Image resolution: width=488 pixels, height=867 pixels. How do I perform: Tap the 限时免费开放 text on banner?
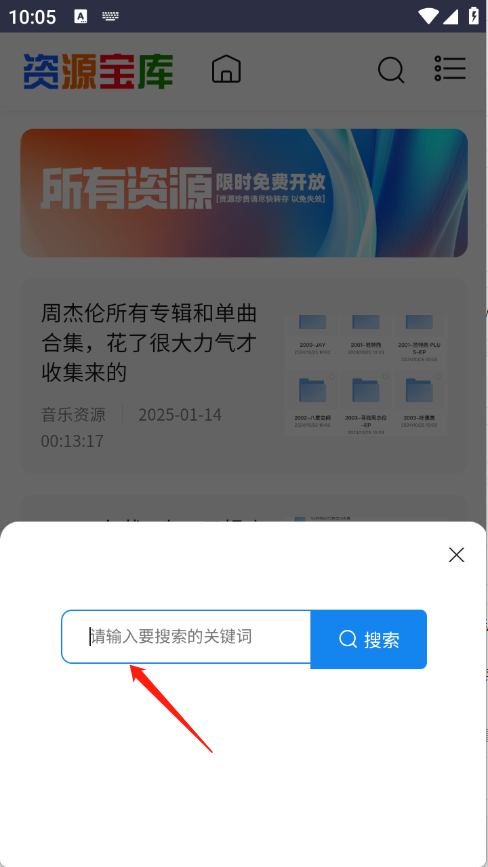[x=271, y=181]
